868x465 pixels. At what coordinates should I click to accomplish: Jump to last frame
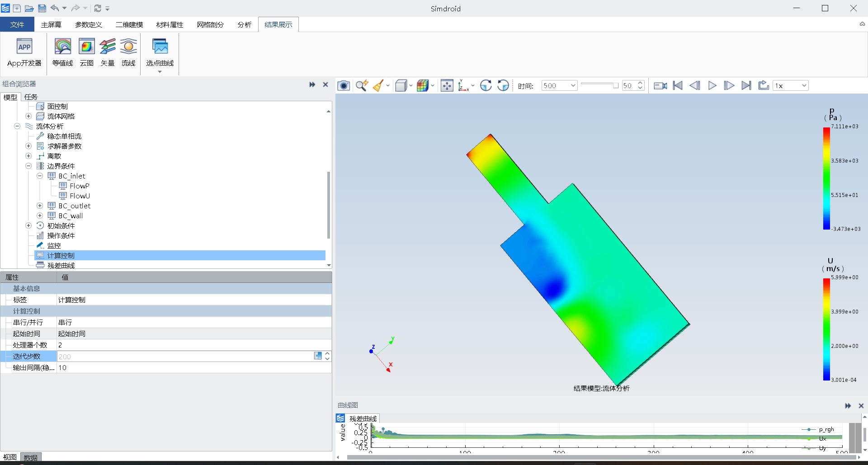pos(746,85)
